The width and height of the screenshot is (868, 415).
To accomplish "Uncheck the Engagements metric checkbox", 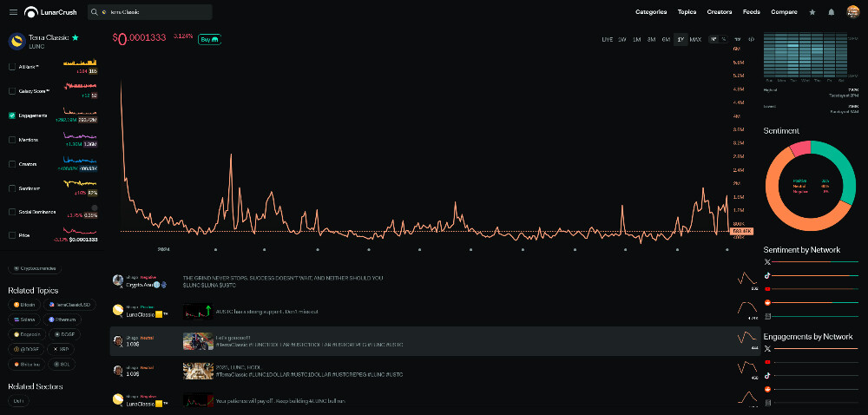I will [11, 115].
